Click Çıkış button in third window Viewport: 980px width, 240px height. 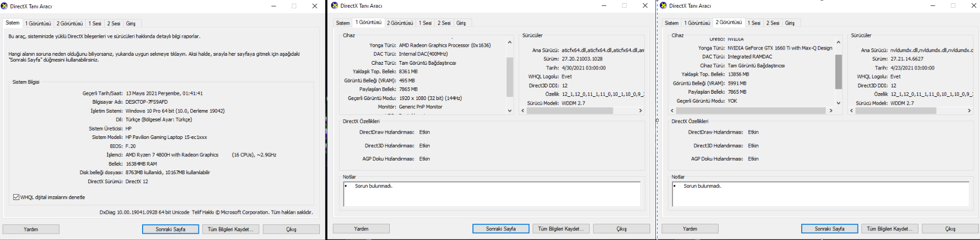pos(951,229)
